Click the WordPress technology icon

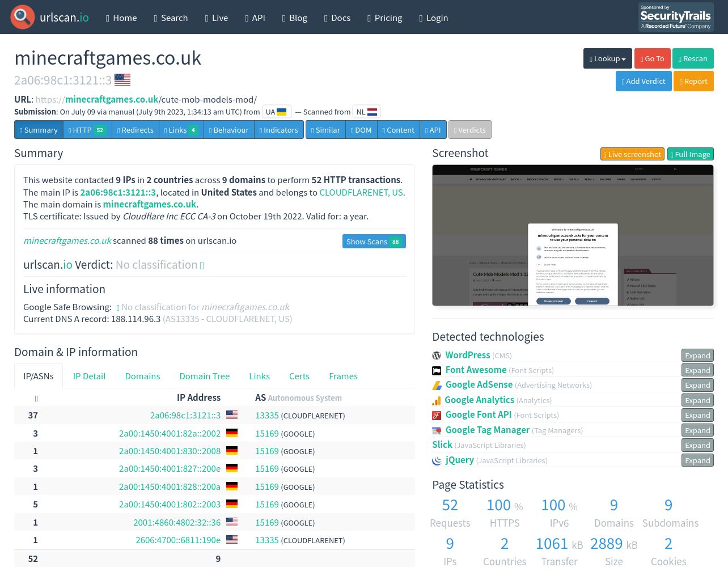point(437,355)
